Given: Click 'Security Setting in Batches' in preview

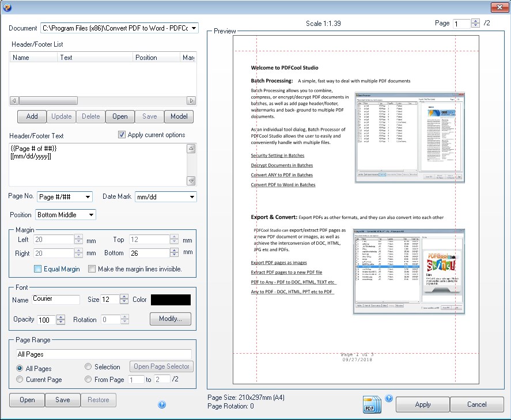Looking at the screenshot, I should coord(278,156).
